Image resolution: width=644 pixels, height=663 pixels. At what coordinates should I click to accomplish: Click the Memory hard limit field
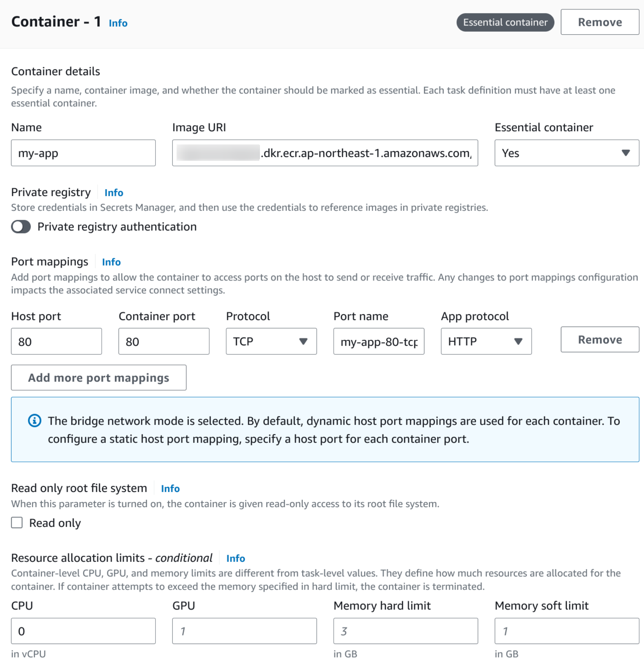point(405,631)
